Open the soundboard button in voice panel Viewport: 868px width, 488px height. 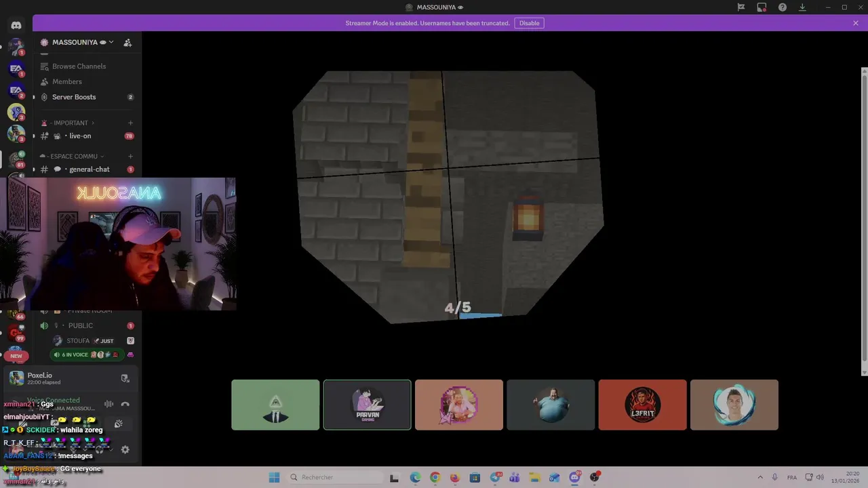118,424
